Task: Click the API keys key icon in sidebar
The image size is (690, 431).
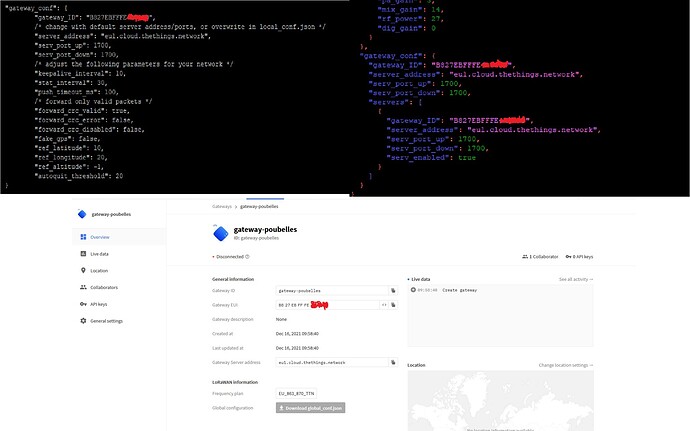Action: 82,304
